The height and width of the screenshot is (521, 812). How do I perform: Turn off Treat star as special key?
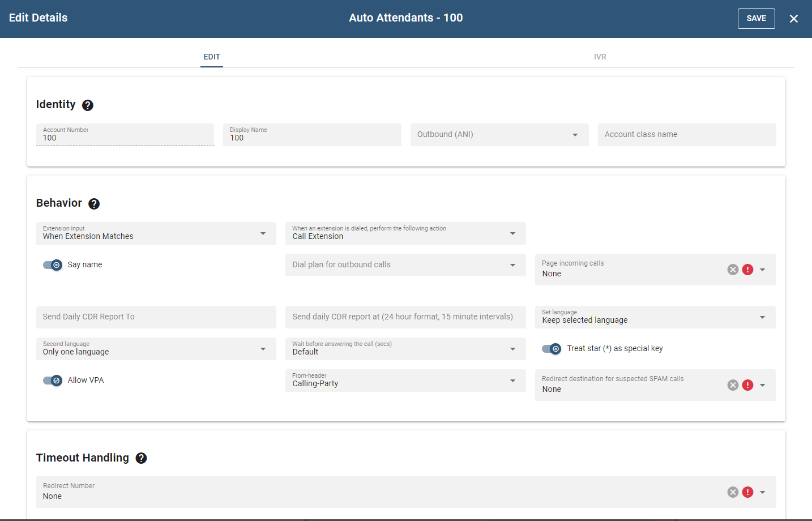[x=551, y=348]
